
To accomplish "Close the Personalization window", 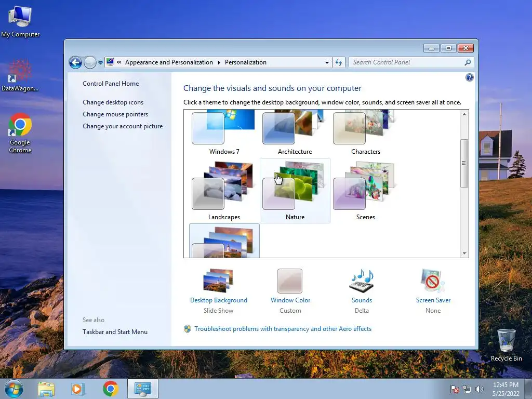I will tap(465, 48).
